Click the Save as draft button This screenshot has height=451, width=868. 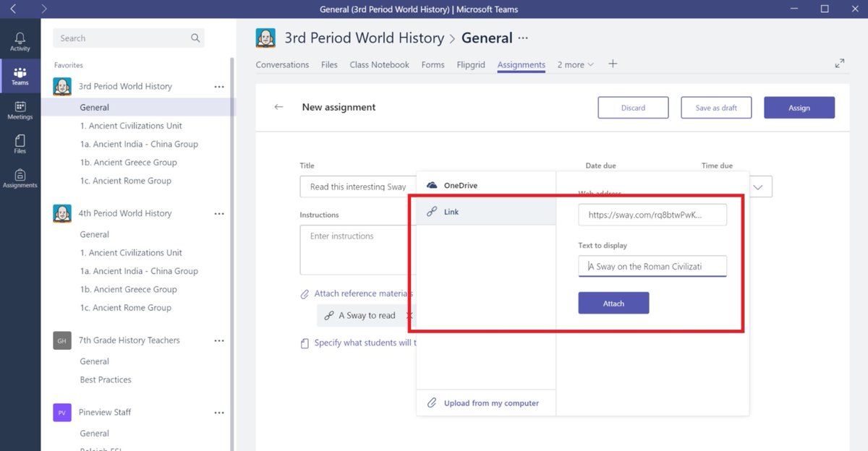pyautogui.click(x=716, y=108)
